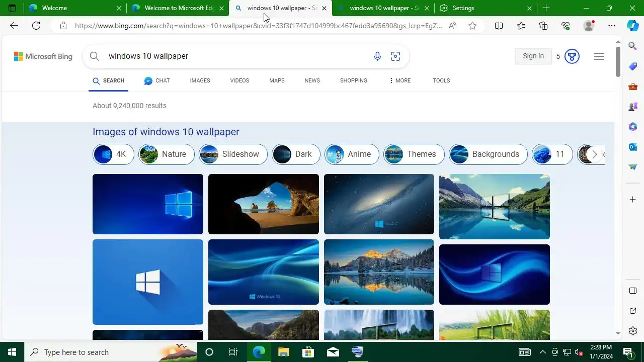This screenshot has height=362, width=644.
Task: Toggle the sidebar layout icon near bottom
Action: click(633, 291)
